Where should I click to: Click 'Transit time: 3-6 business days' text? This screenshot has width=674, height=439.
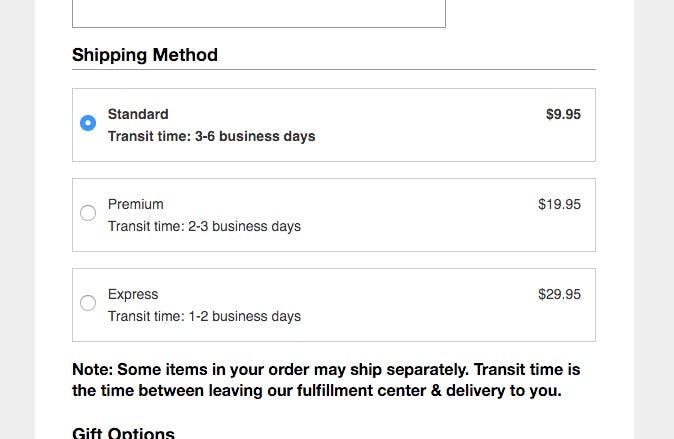coord(211,136)
